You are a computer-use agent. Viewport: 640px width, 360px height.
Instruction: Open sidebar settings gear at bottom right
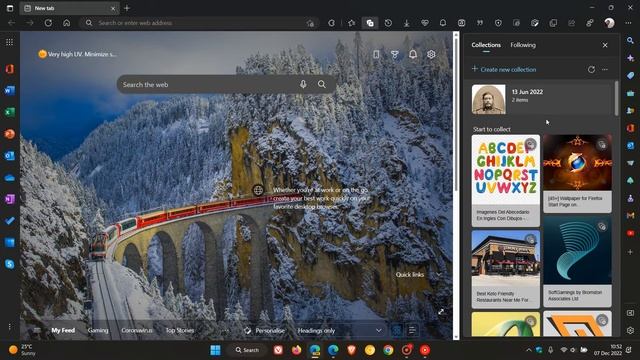[630, 330]
